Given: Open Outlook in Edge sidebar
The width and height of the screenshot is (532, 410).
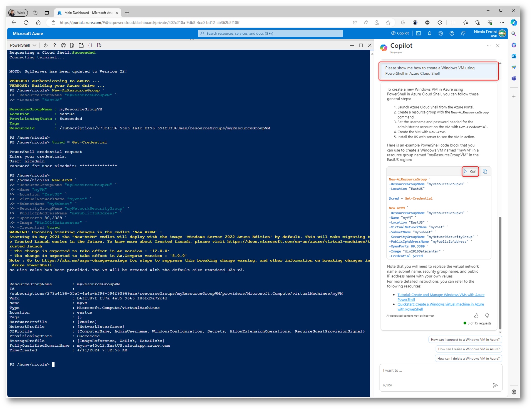Looking at the screenshot, I should (514, 56).
